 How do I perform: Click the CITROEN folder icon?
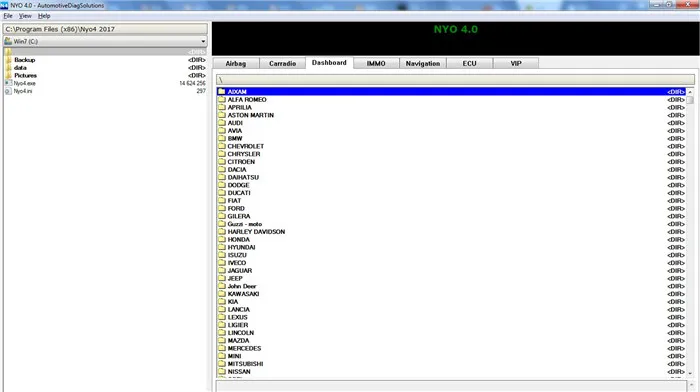[222, 162]
